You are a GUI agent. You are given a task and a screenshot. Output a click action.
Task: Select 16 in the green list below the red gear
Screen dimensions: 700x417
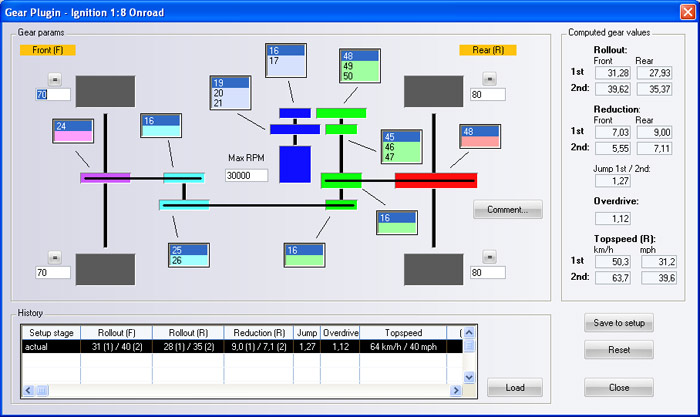click(397, 218)
